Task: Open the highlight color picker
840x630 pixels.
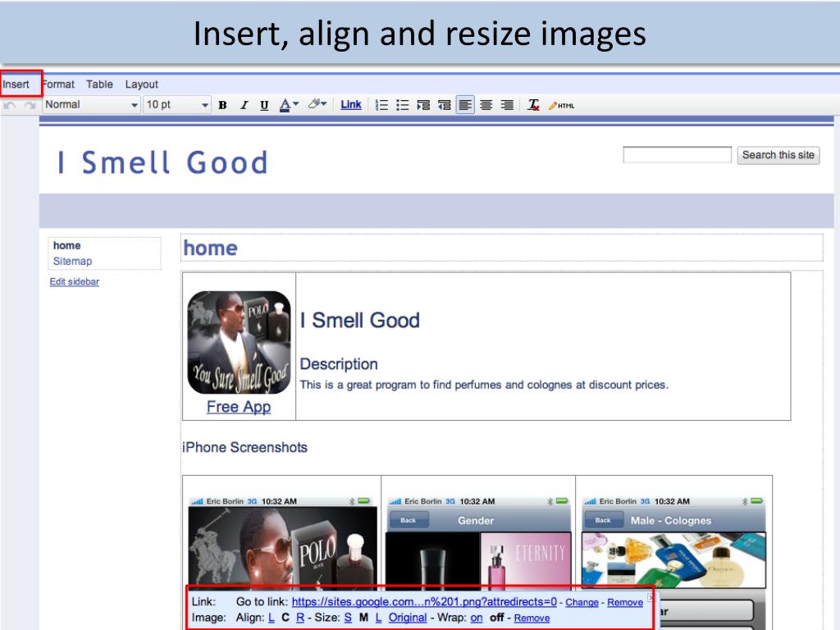Action: (x=317, y=104)
